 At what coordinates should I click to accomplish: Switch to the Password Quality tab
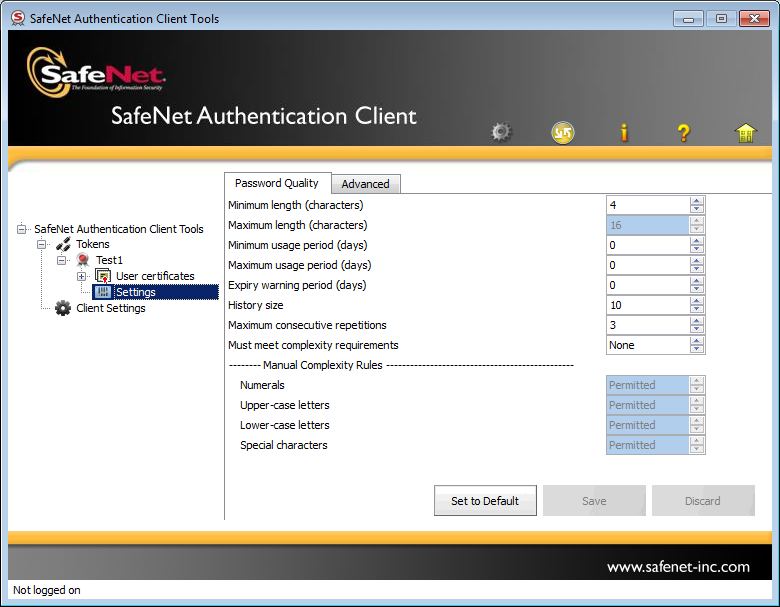click(277, 183)
